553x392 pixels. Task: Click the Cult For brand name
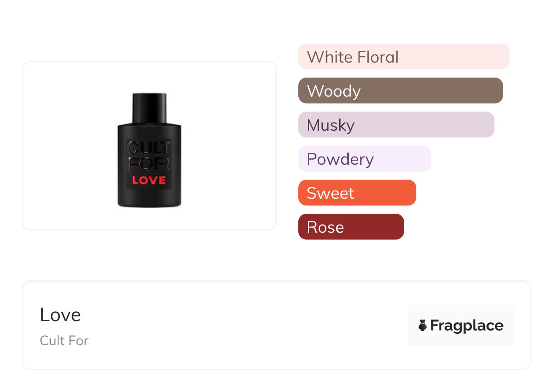(x=64, y=340)
